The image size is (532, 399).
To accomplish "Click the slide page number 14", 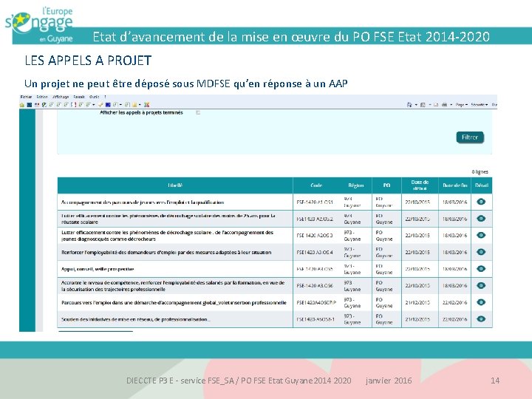I will [495, 381].
